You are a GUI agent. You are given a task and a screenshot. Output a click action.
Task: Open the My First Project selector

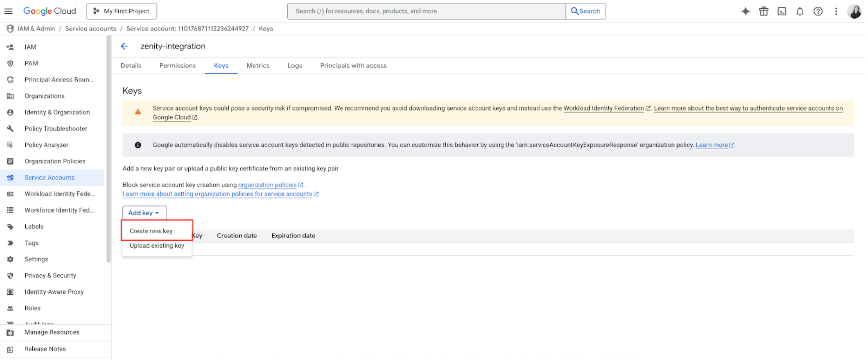121,11
